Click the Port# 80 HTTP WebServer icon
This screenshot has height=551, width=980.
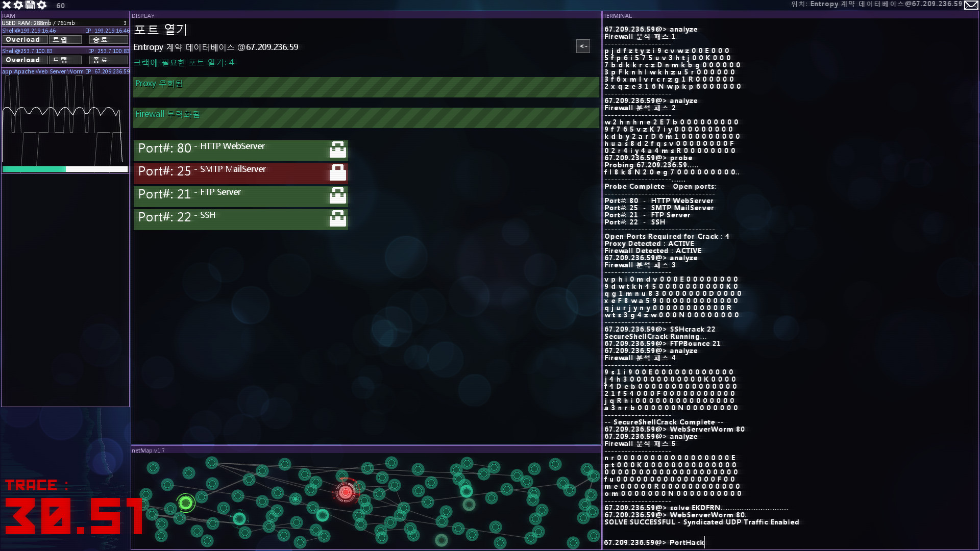tap(338, 148)
